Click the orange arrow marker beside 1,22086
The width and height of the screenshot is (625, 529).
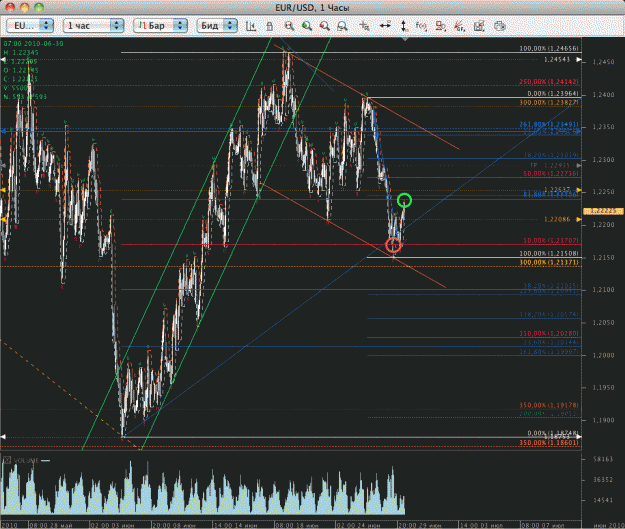[578, 219]
